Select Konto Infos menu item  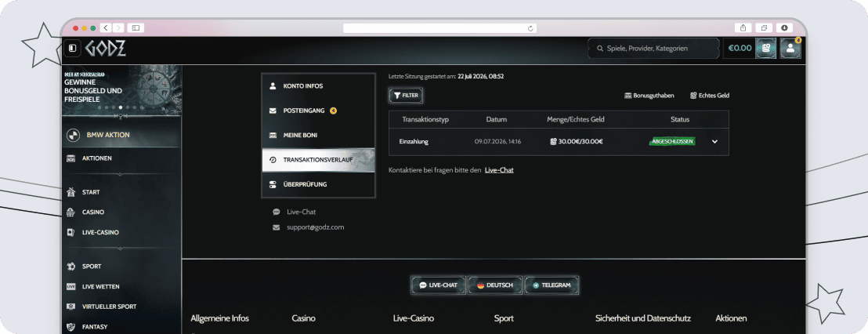click(x=318, y=86)
